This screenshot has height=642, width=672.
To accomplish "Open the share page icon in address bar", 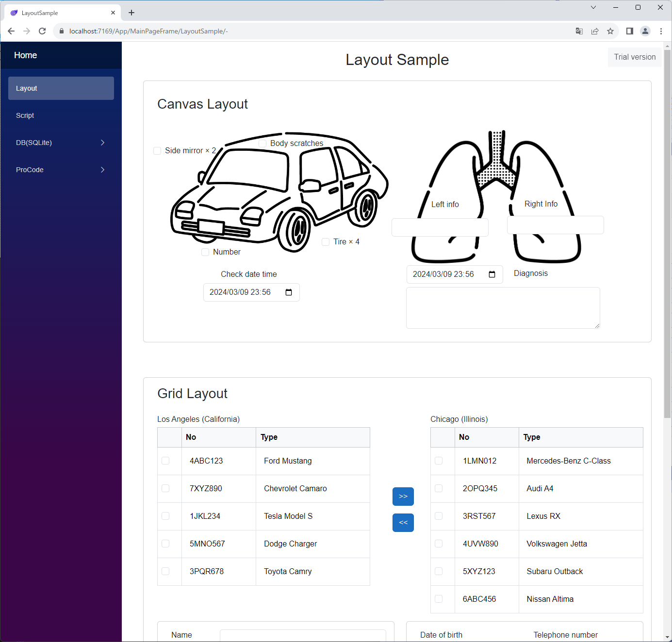I will pyautogui.click(x=595, y=31).
